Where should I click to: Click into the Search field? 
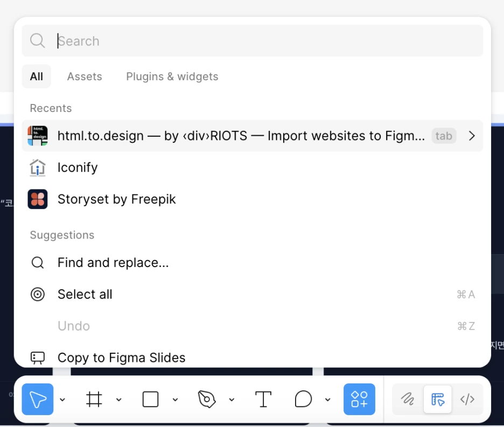tap(253, 41)
